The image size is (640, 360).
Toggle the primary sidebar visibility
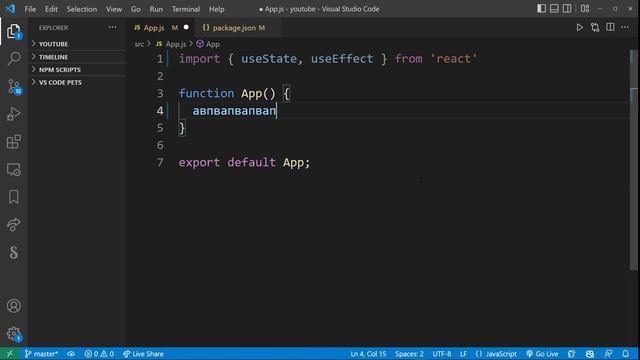541,9
